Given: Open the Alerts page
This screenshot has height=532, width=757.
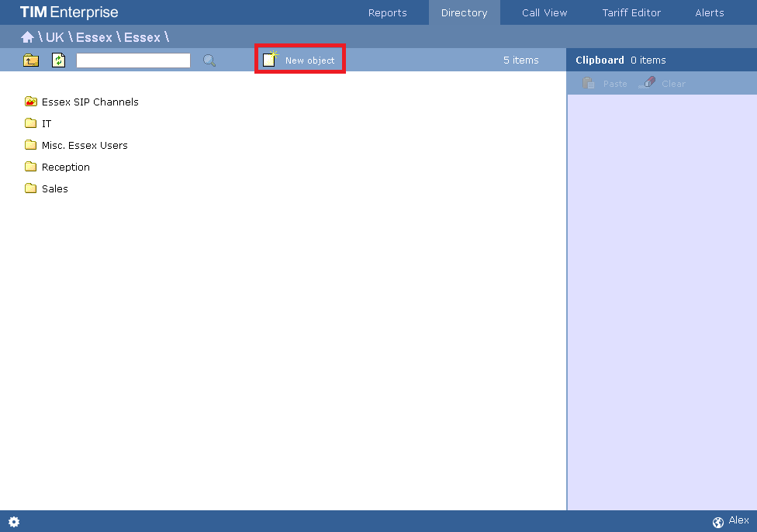Looking at the screenshot, I should pos(710,12).
